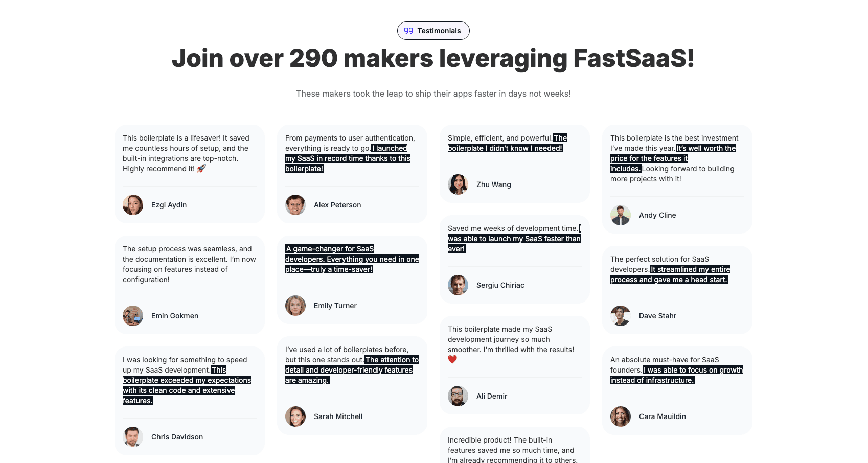868x463 pixels.
Task: Click Emily Turner's profile picture
Action: pyautogui.click(x=295, y=306)
